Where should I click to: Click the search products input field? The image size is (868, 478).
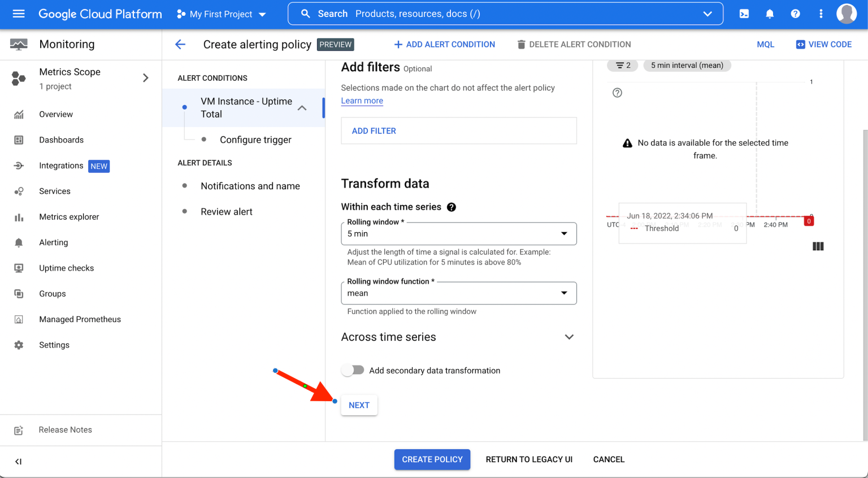click(506, 14)
